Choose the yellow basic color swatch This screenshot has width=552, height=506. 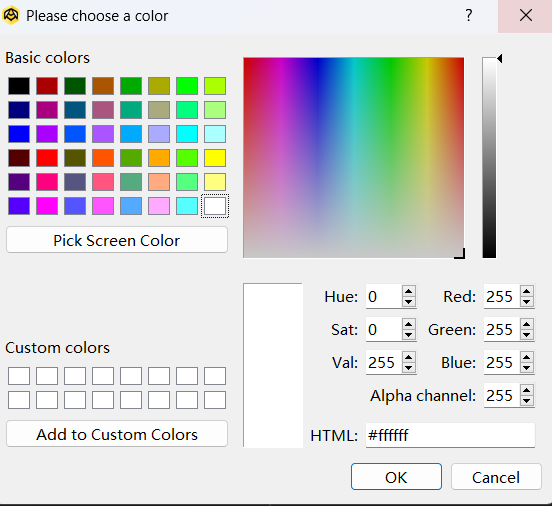215,158
